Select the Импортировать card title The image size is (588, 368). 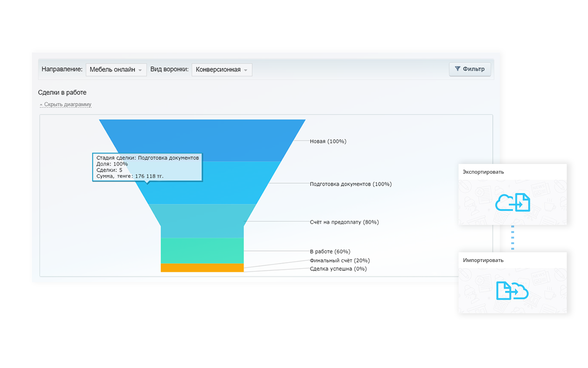(483, 260)
